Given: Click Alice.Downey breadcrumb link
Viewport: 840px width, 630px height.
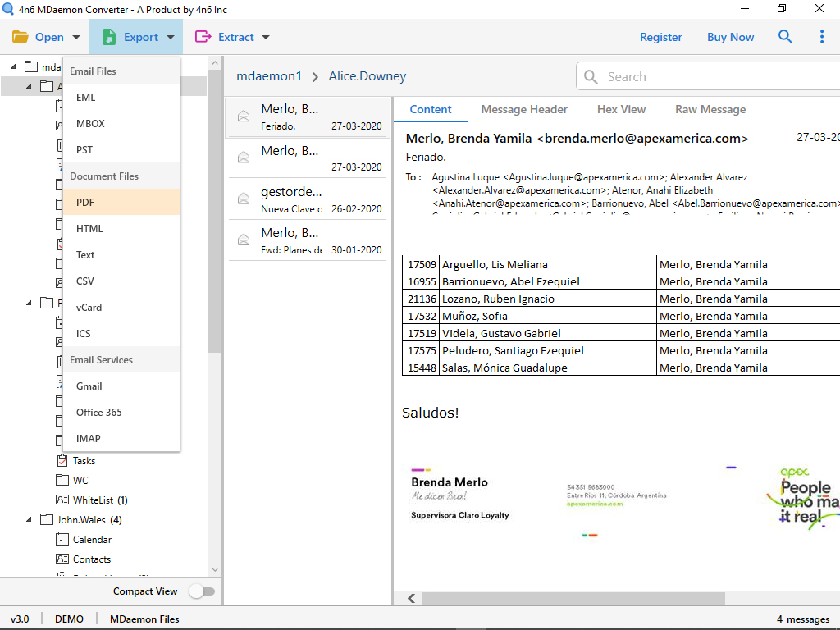Looking at the screenshot, I should click(367, 76).
